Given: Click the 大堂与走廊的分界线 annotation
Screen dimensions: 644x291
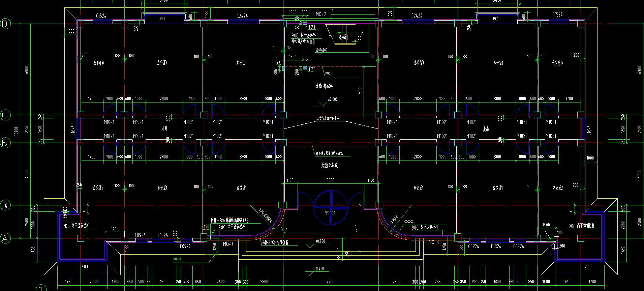Looking at the screenshot, I should [328, 118].
